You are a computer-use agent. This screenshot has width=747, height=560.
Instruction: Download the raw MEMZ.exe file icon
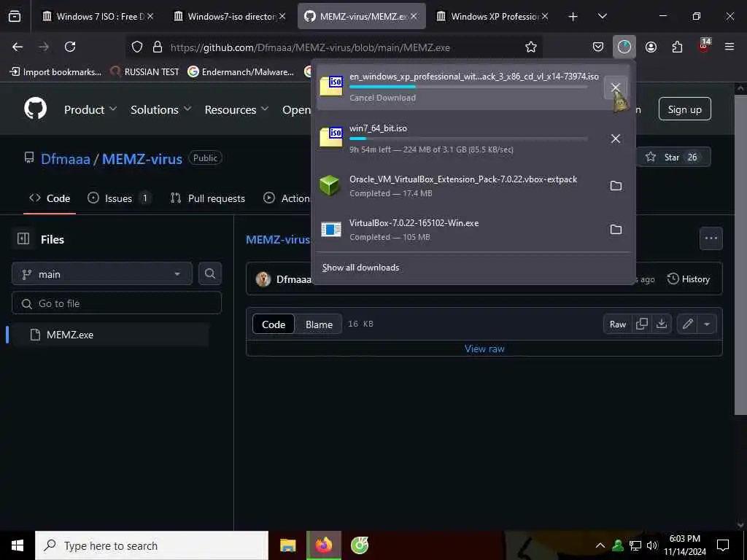[x=661, y=324]
